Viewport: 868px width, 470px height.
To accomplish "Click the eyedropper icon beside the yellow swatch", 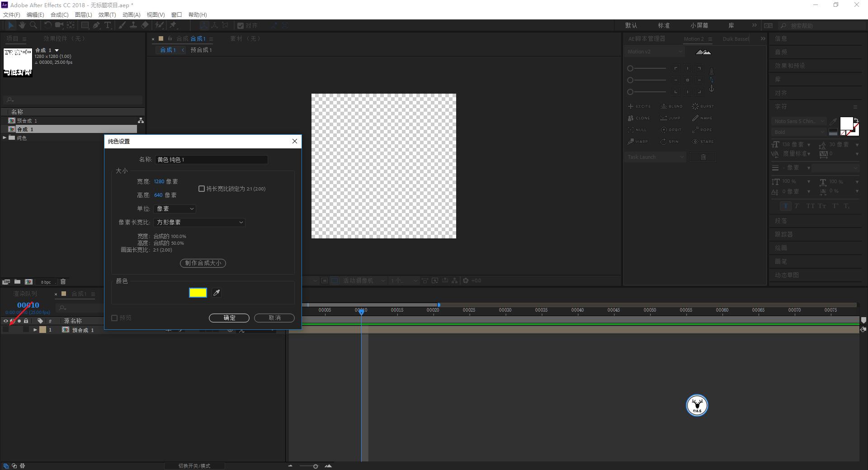I will pyautogui.click(x=217, y=293).
